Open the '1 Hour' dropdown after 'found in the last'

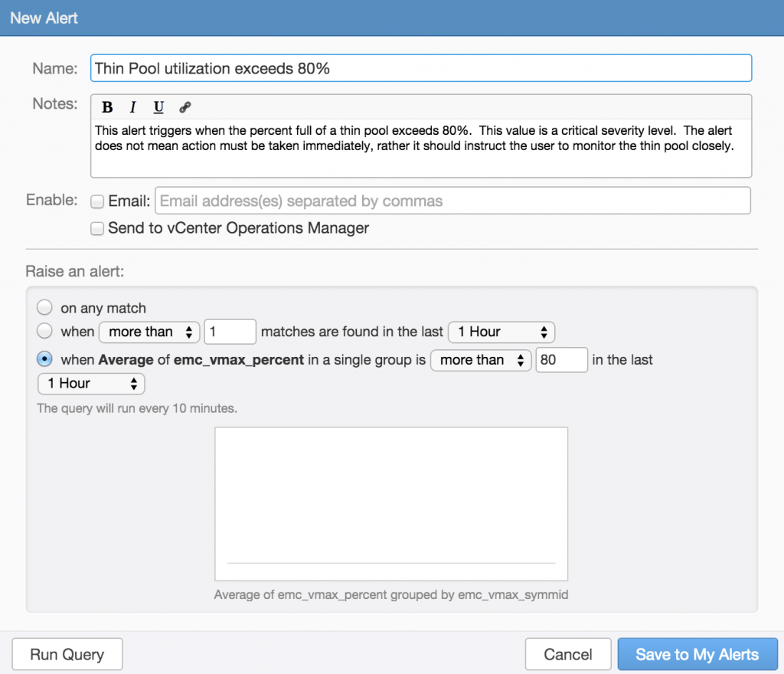tap(501, 332)
